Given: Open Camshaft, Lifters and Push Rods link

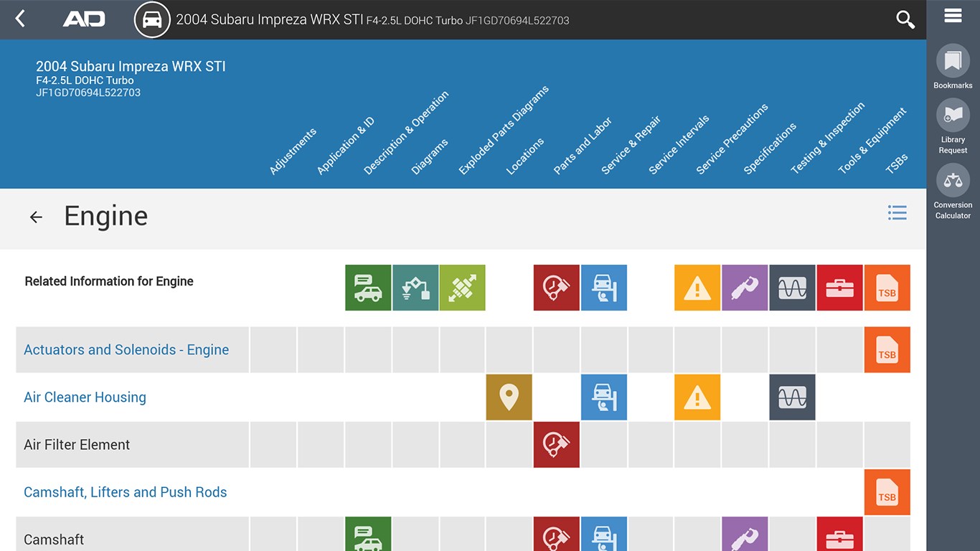Looking at the screenshot, I should (126, 492).
